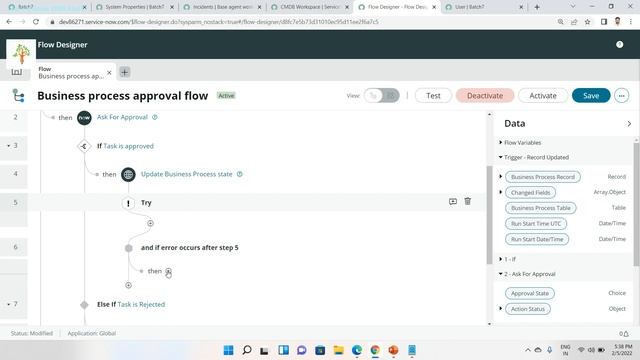Click the flow diagram icon beside title
The image size is (640, 360).
[18, 96]
